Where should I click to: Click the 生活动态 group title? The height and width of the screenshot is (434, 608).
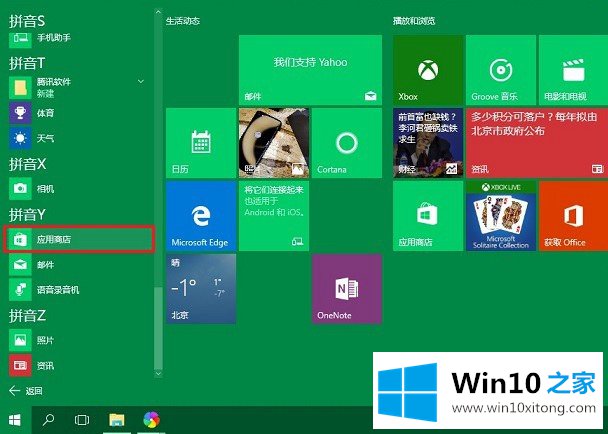click(183, 21)
